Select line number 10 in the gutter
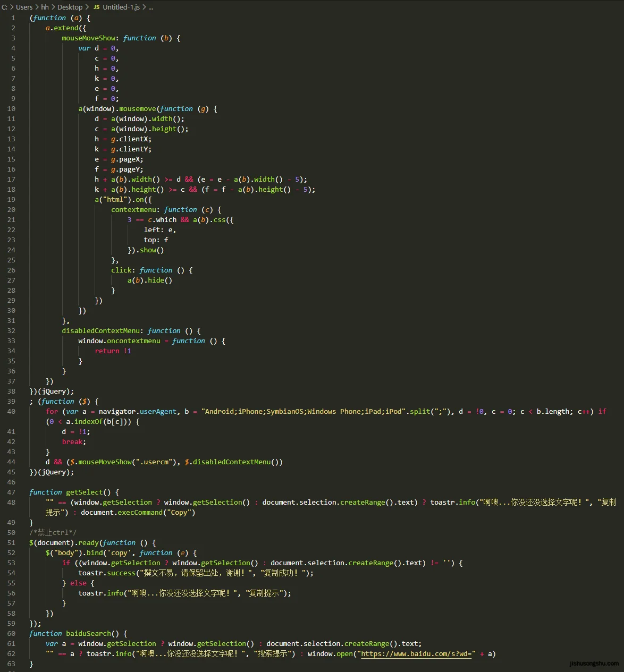The width and height of the screenshot is (624, 672). point(11,108)
